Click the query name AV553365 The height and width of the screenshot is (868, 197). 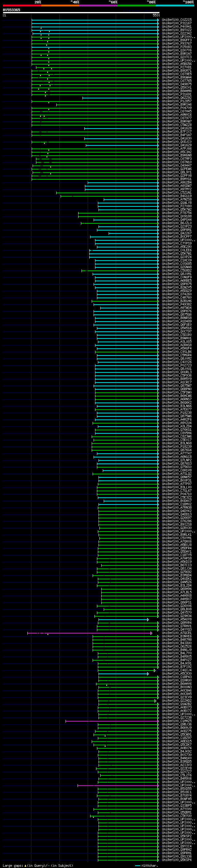pyautogui.click(x=11, y=10)
